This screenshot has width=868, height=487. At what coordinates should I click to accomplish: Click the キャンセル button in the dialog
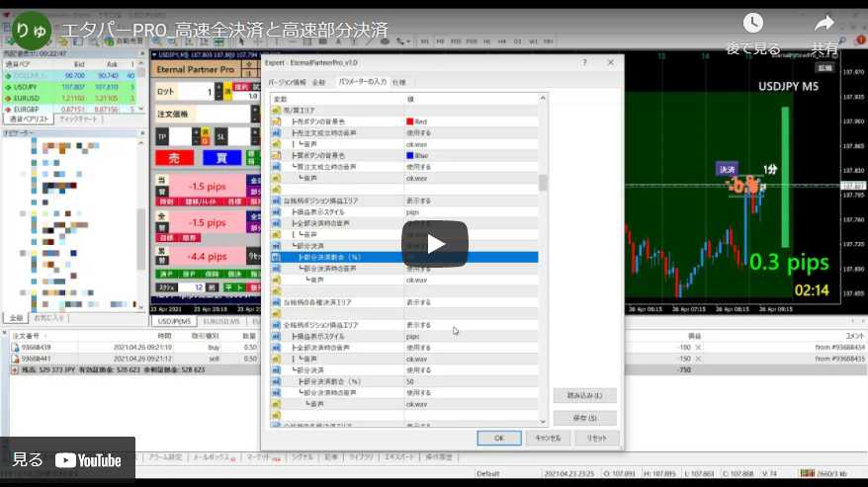(x=548, y=438)
